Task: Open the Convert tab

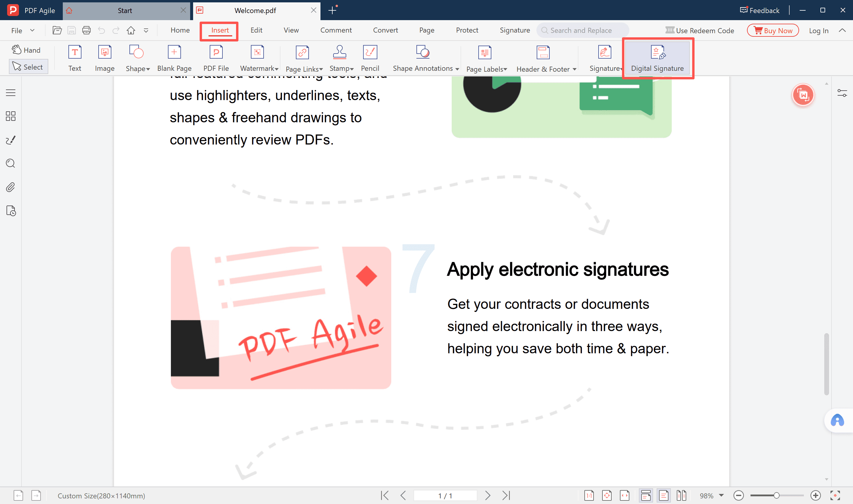Action: pyautogui.click(x=385, y=30)
